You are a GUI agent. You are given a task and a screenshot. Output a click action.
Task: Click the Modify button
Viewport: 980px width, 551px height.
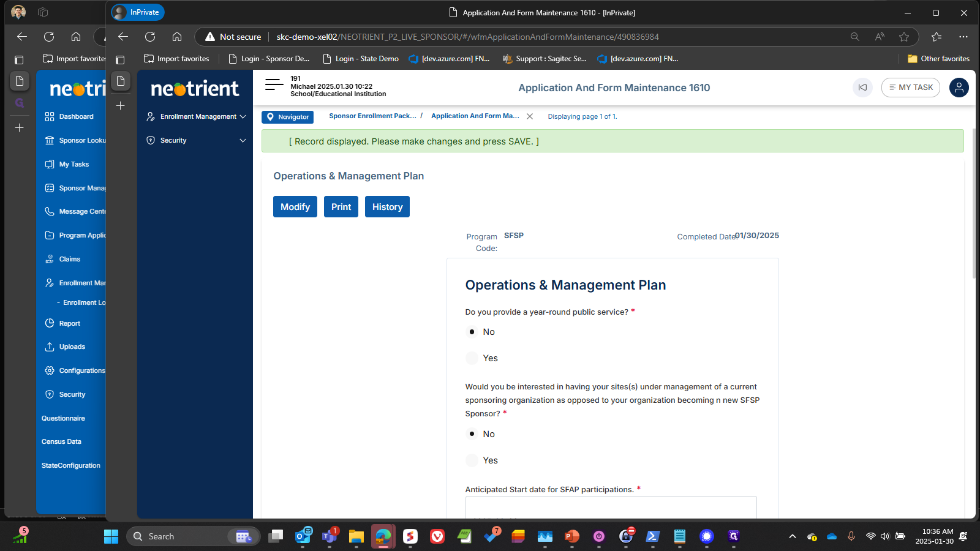click(x=295, y=207)
